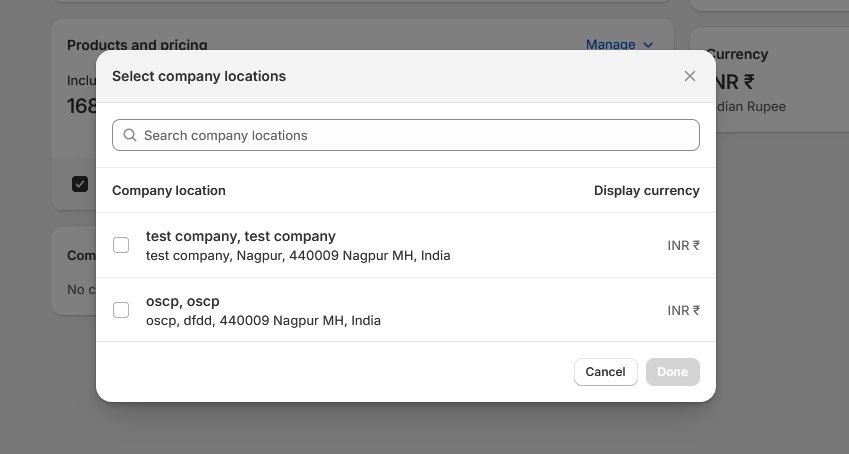This screenshot has height=454, width=849.
Task: Click the Display currency column header
Action: tap(646, 190)
